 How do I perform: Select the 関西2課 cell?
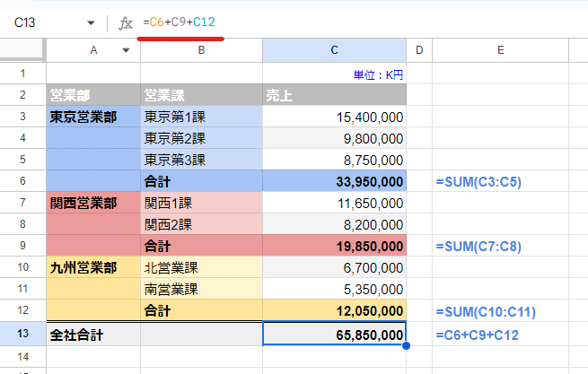pos(201,224)
